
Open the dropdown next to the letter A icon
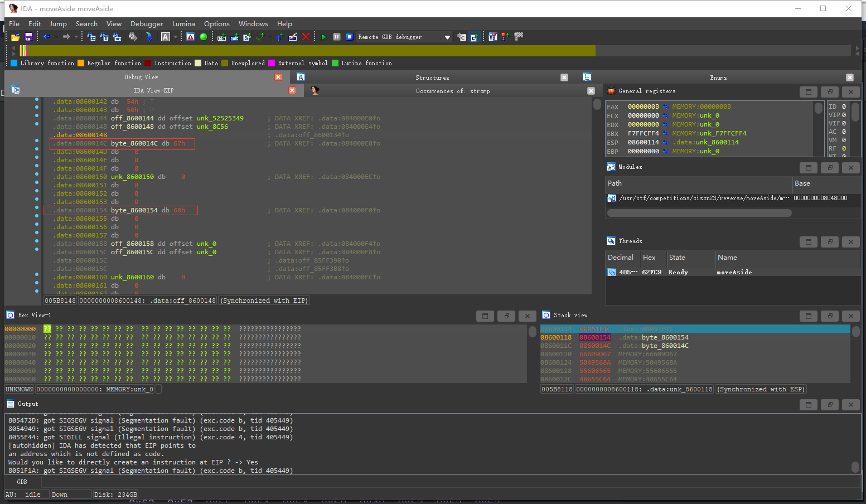tap(175, 37)
